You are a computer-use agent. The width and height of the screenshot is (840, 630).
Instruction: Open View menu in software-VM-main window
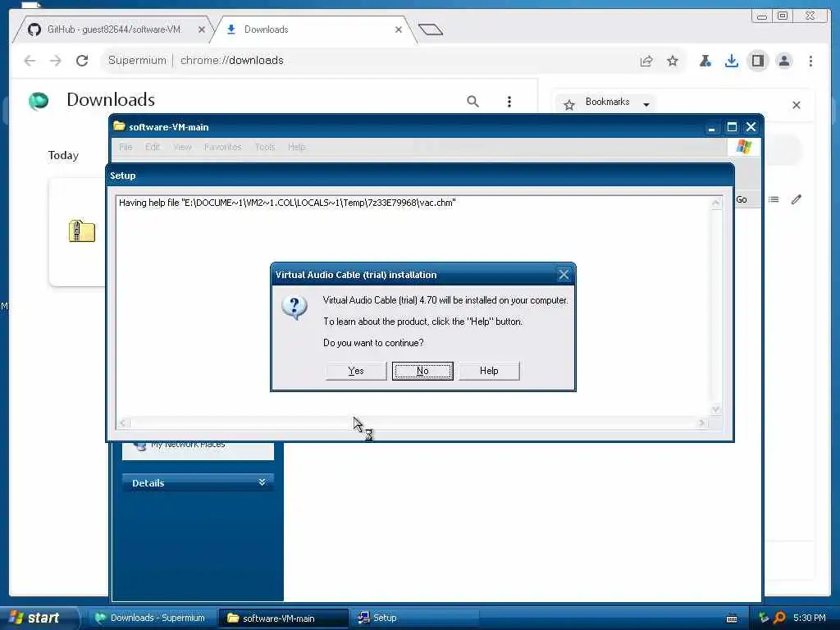[182, 147]
